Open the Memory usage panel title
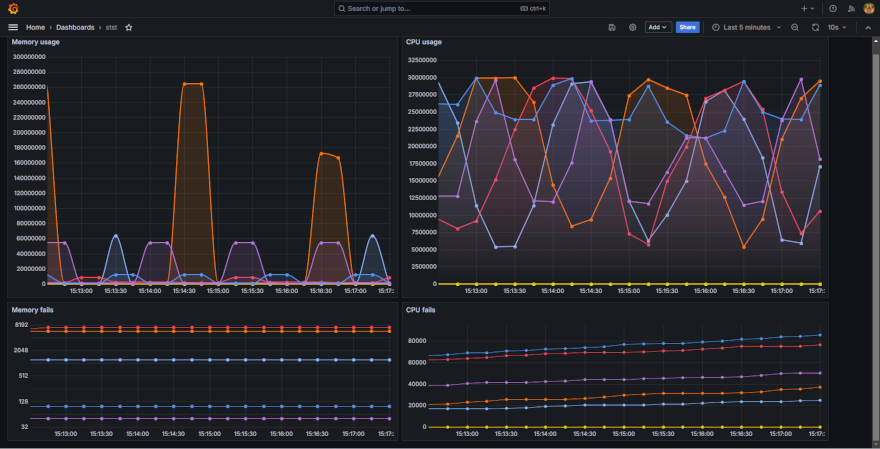880x449 pixels. [35, 42]
